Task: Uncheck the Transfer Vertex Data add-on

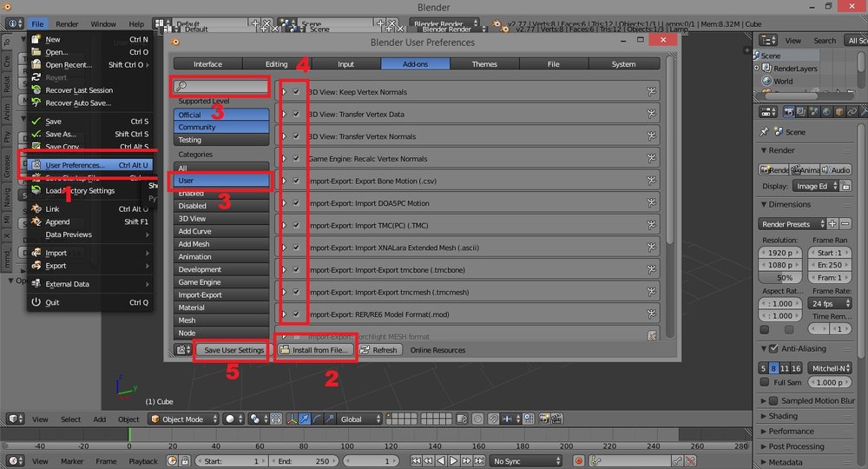Action: click(x=296, y=114)
